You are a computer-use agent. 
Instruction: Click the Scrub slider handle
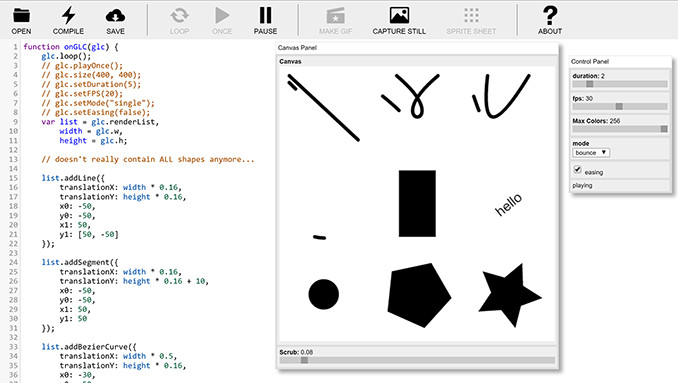point(304,360)
